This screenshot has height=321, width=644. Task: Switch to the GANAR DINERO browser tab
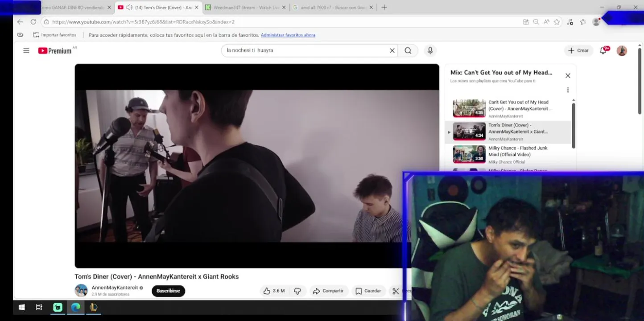(x=73, y=8)
